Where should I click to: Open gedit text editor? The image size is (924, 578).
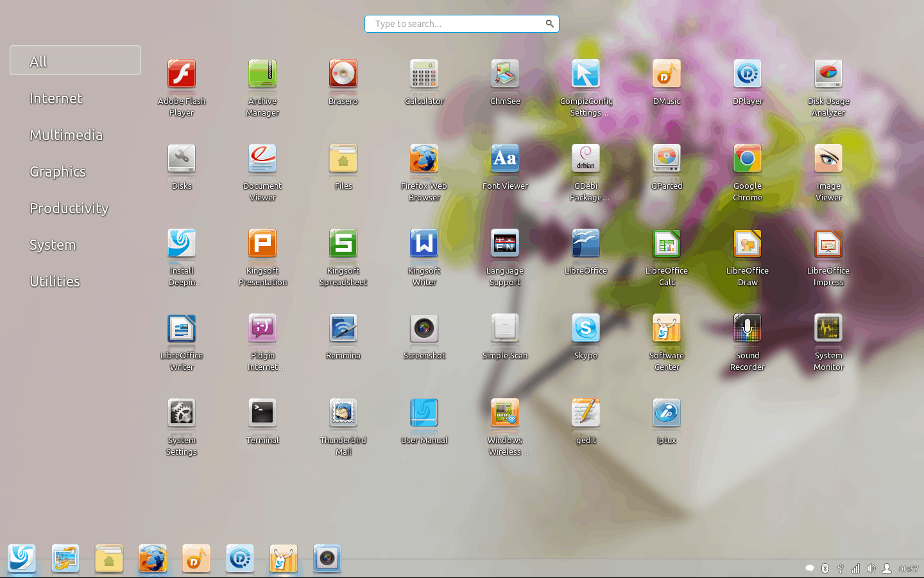pyautogui.click(x=586, y=413)
